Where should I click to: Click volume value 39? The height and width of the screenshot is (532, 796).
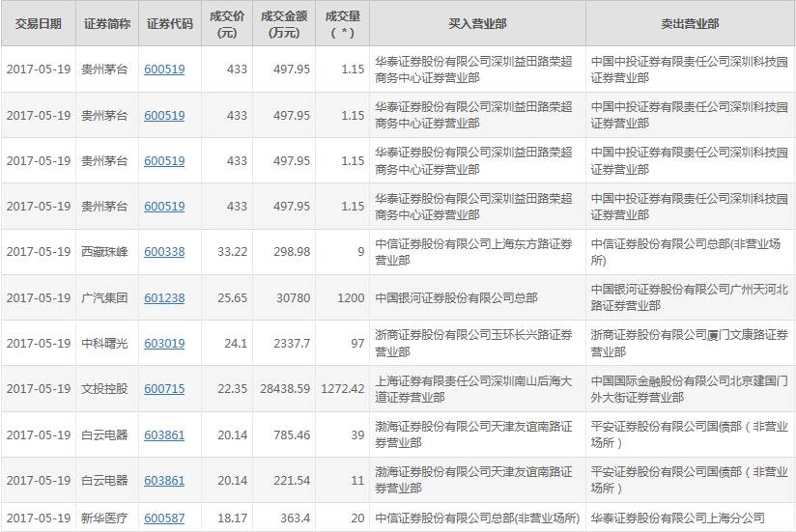357,435
